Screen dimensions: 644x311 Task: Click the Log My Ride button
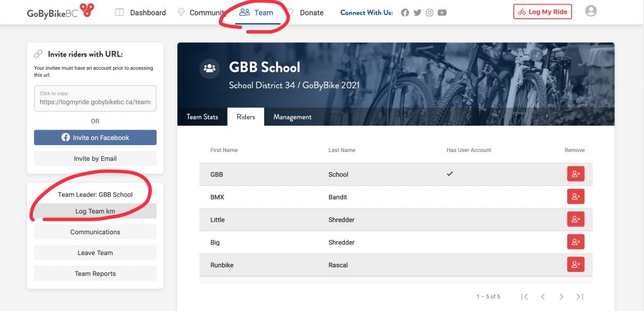[543, 12]
